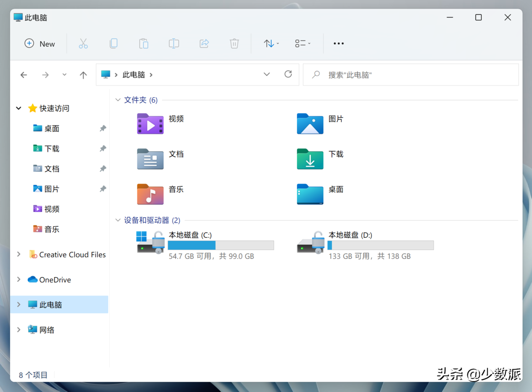Viewport: 532px width, 392px height.
Task: Open the See more (...) menu
Action: tap(338, 43)
